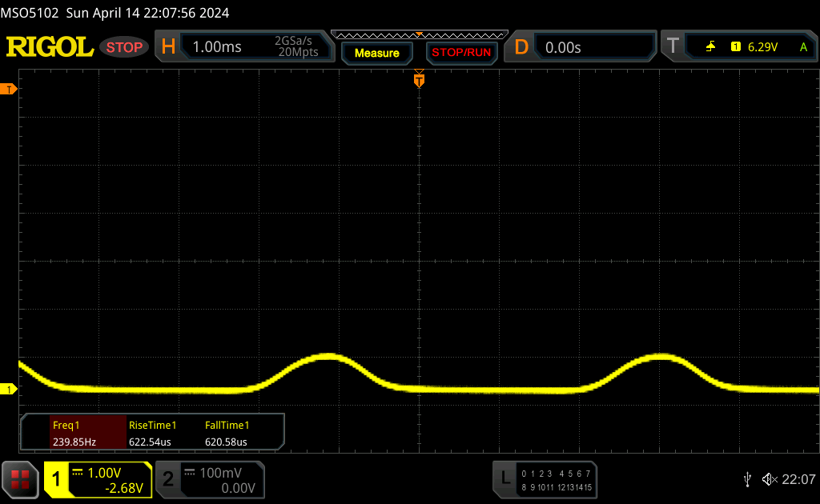
Task: Click the 620.58us fall time value
Action: [x=226, y=442]
